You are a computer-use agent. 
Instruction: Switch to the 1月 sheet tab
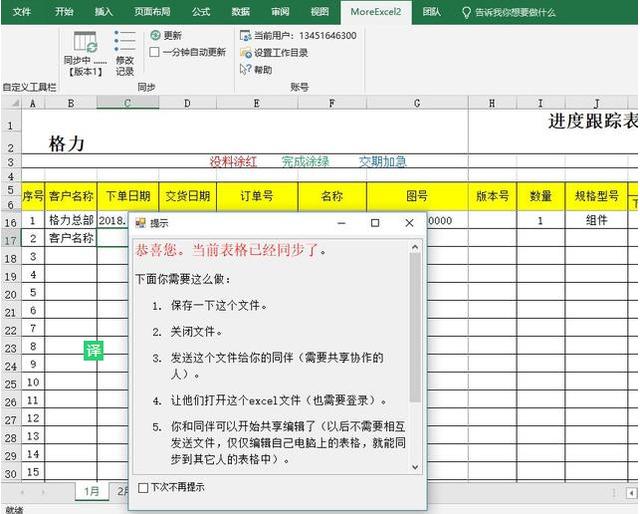pyautogui.click(x=92, y=491)
